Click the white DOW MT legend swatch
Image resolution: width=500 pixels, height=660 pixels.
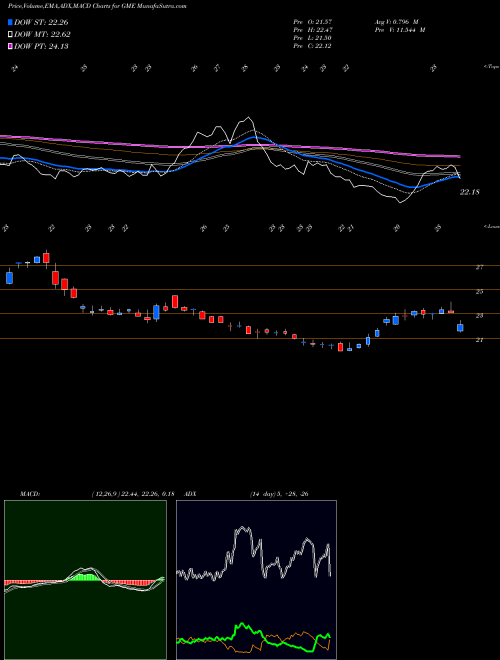click(x=10, y=35)
